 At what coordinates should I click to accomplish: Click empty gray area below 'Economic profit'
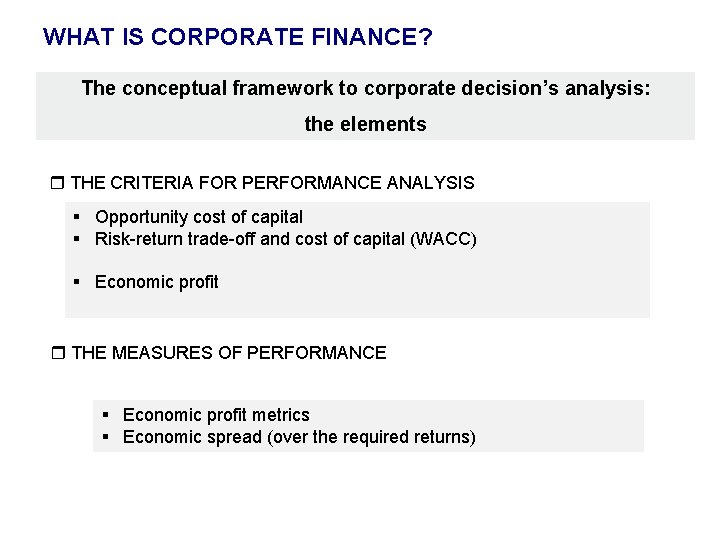click(x=357, y=305)
